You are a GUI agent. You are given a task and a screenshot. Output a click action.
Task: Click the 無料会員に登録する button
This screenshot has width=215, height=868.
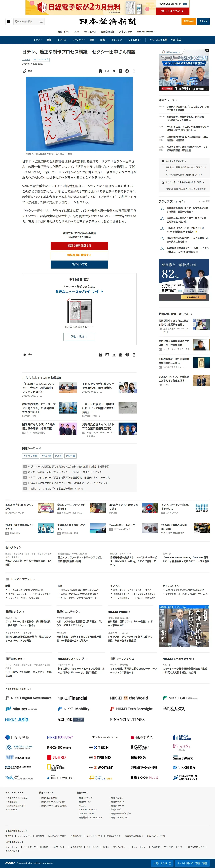click(x=79, y=255)
